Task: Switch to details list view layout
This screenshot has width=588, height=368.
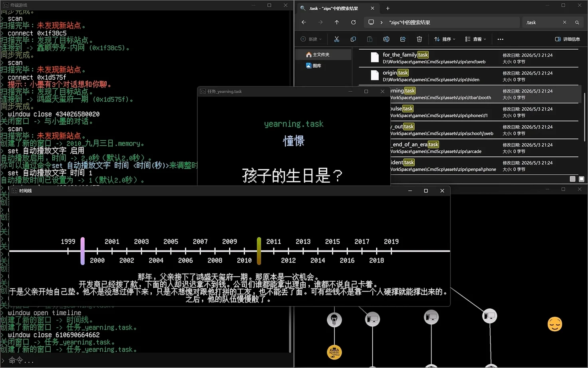Action: click(x=572, y=179)
